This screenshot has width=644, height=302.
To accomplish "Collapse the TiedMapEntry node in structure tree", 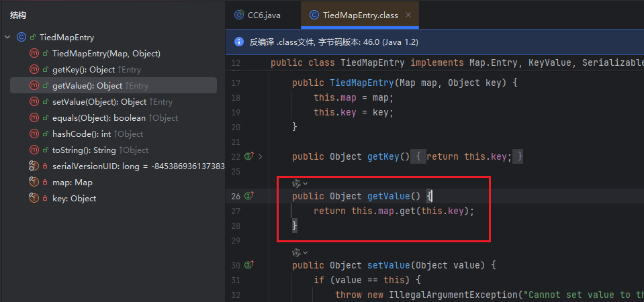I will [x=7, y=38].
